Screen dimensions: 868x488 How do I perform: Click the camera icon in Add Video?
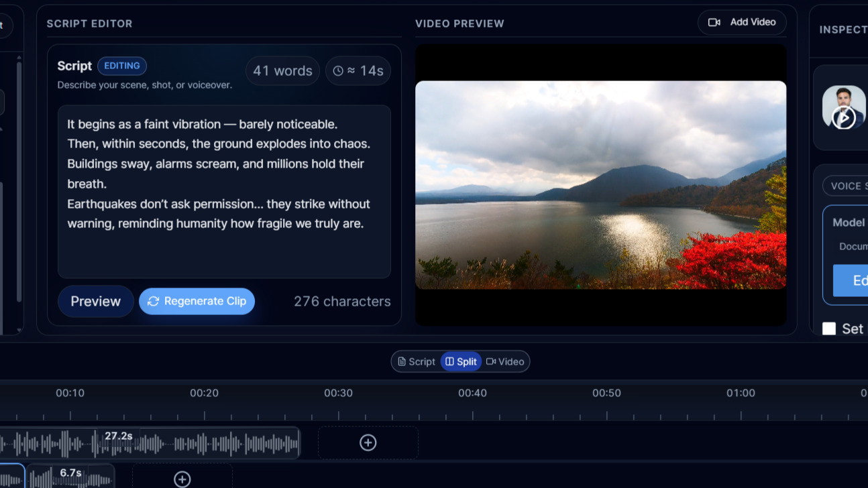[714, 22]
